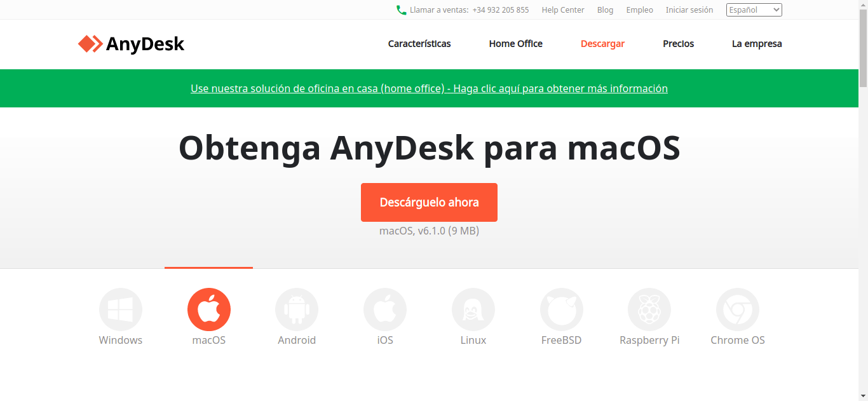The image size is (868, 401).
Task: Select the Windows platform icon
Action: tap(120, 309)
